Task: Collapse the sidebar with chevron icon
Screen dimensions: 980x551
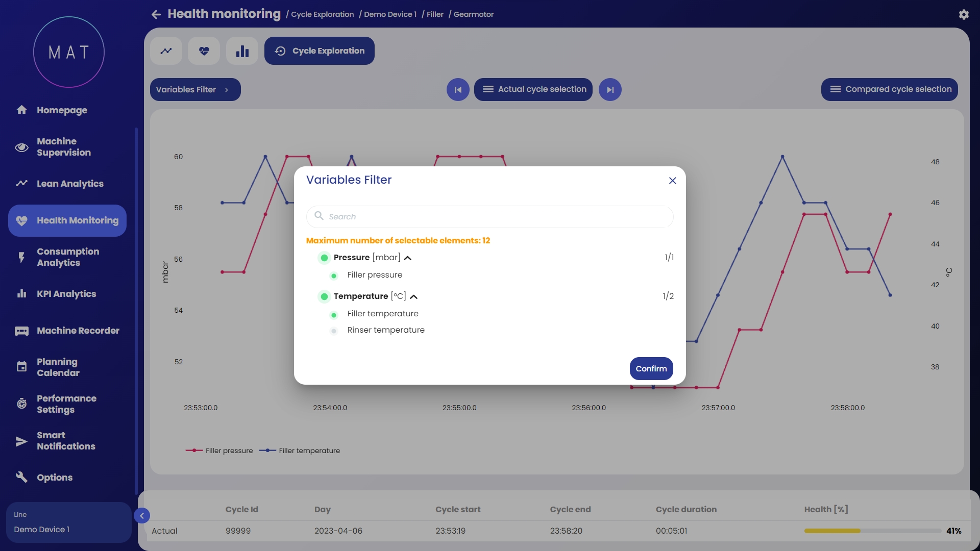Action: 142,516
